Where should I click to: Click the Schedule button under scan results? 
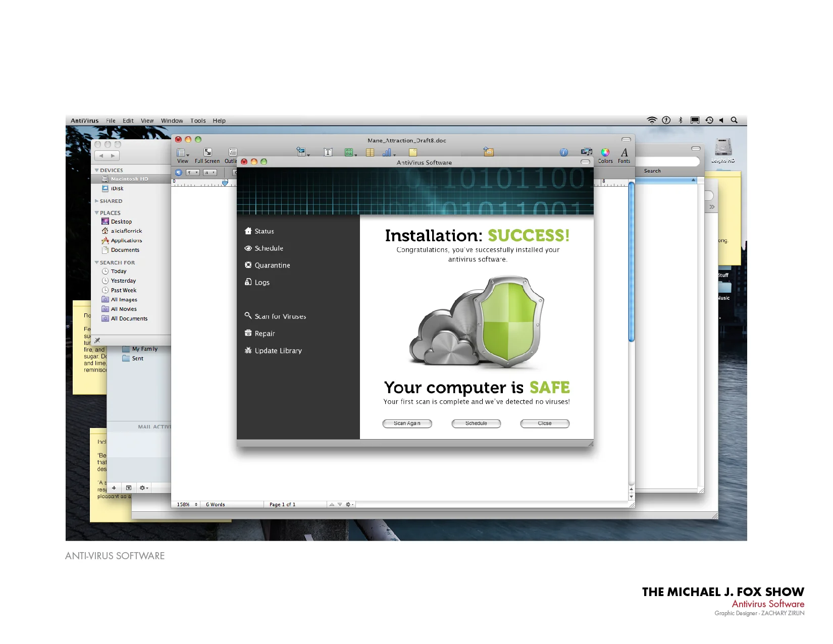tap(476, 424)
